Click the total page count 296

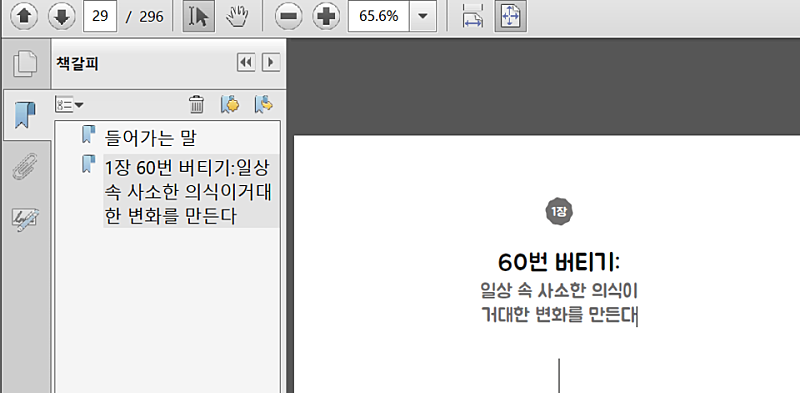pos(152,17)
